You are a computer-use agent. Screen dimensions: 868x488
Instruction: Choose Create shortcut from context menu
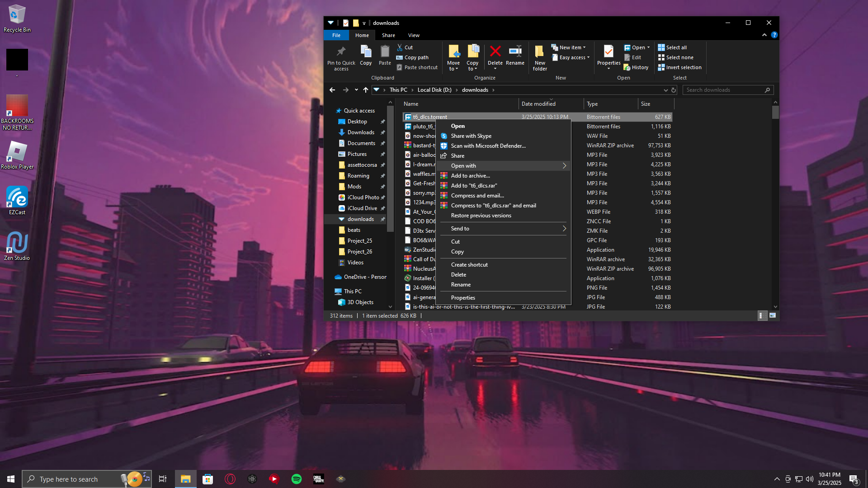pos(469,265)
